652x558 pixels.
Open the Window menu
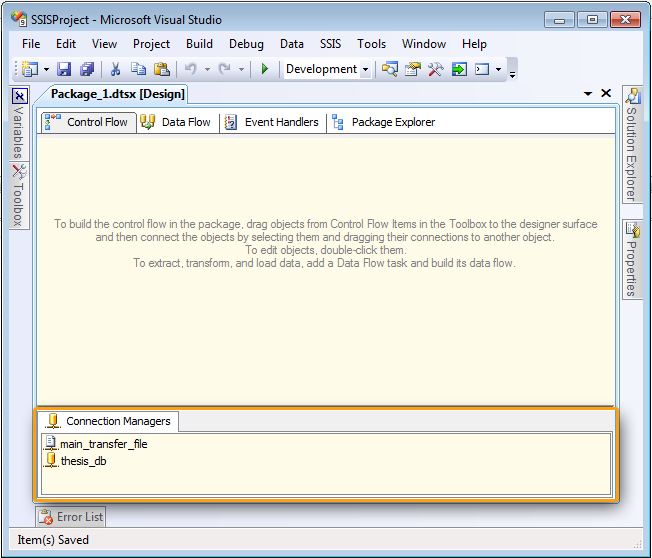(x=424, y=44)
